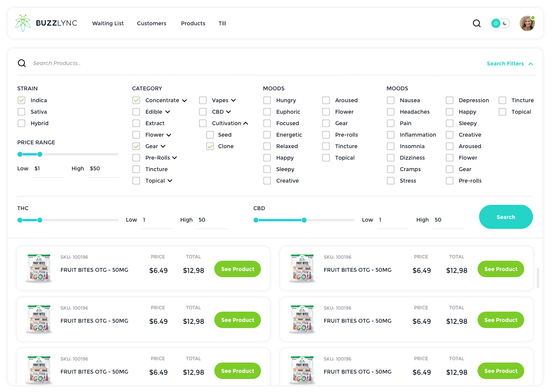Viewport: 551px width, 392px height.
Task: Open the user profile avatar
Action: click(x=527, y=23)
